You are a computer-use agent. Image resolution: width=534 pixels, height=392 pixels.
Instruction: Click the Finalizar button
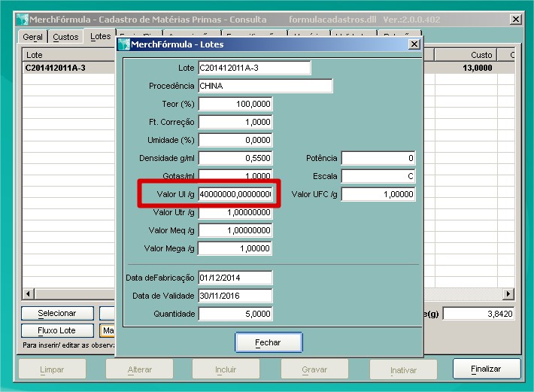487,369
